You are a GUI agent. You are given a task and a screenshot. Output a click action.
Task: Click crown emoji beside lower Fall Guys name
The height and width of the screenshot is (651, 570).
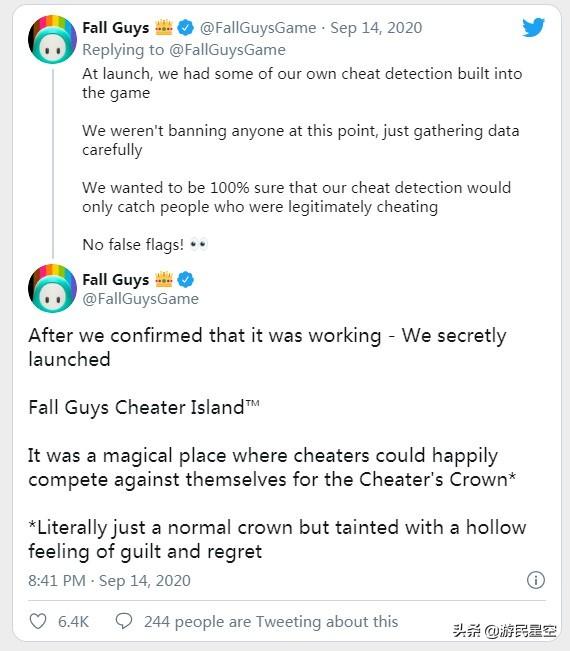coord(164,279)
